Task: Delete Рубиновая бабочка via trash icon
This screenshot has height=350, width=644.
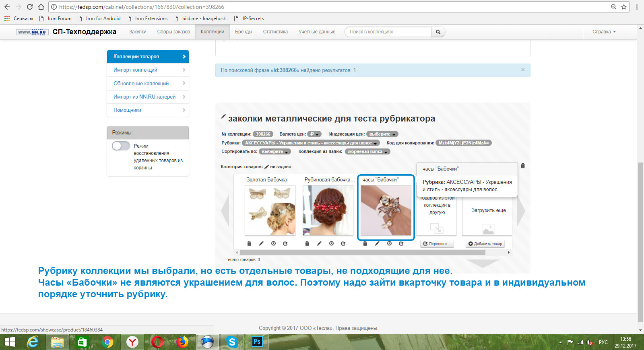Action: tap(307, 243)
